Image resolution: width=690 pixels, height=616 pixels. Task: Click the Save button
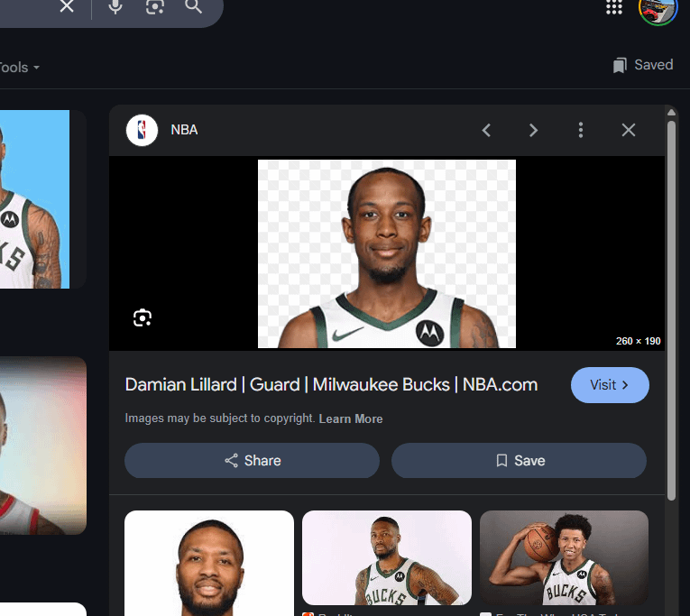pyautogui.click(x=519, y=461)
